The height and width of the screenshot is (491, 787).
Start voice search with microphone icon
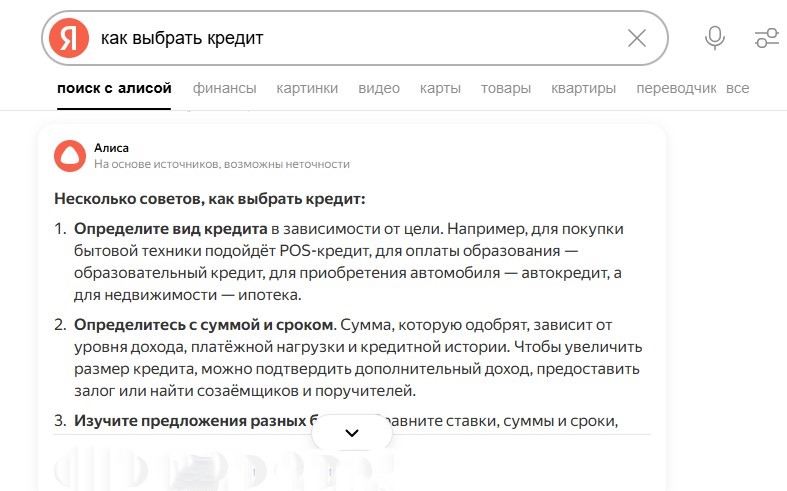[x=714, y=38]
